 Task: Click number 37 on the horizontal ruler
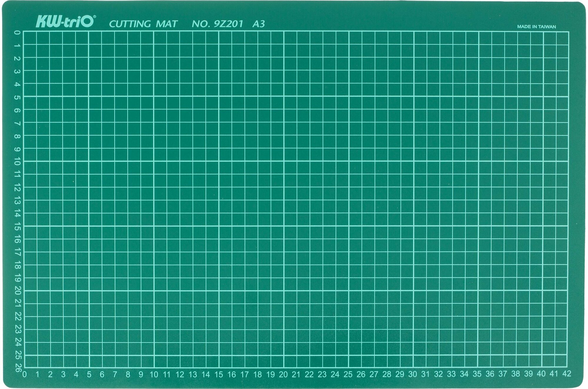tap(503, 374)
